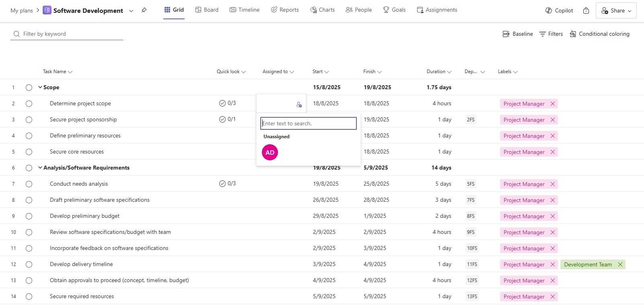Switch to the Timeline tab
The width and height of the screenshot is (644, 305).
click(245, 10)
